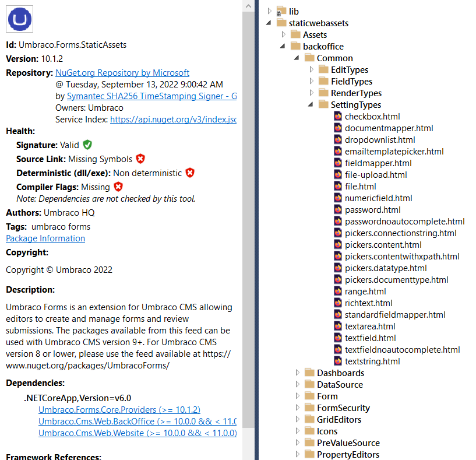Screen dimensions: 476x460
Task: Click the password.html file icon
Action: point(338,210)
